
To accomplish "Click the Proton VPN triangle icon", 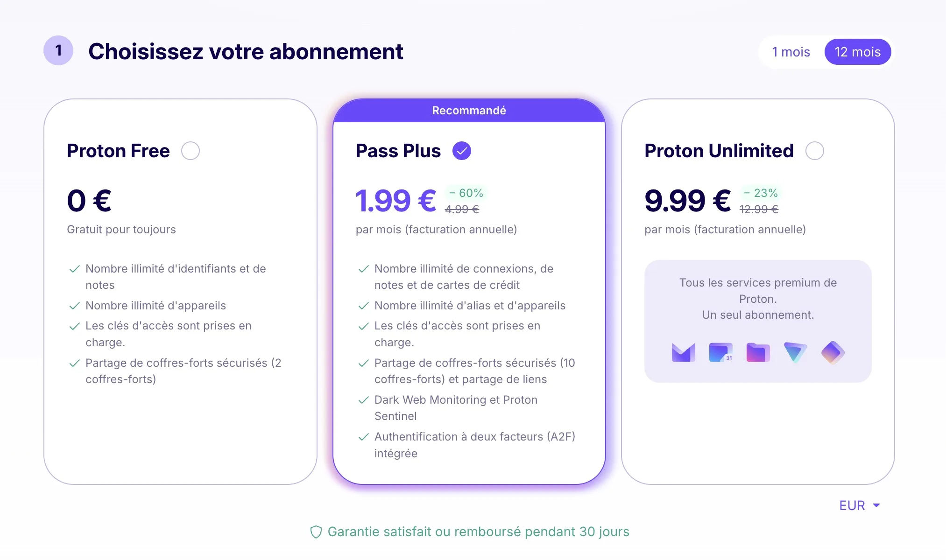I will coord(795,352).
